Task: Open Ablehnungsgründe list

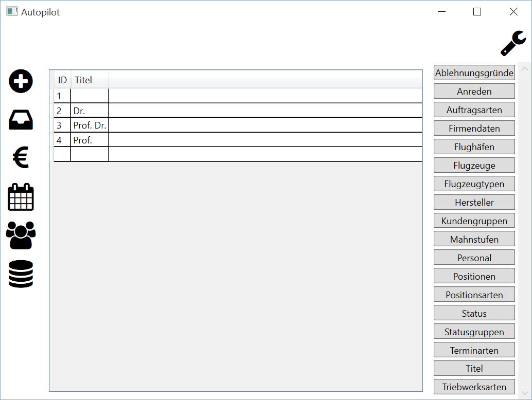Action: [x=474, y=73]
